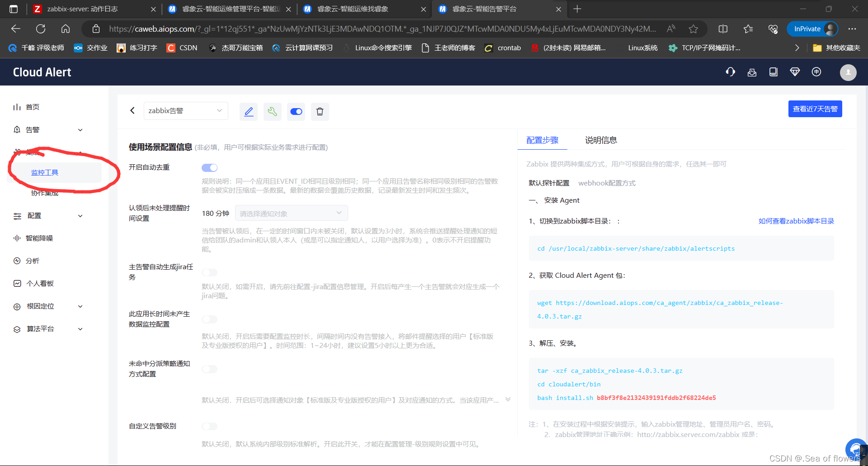The image size is (868, 466).
Task: Click the trash delete icon
Action: pos(320,111)
